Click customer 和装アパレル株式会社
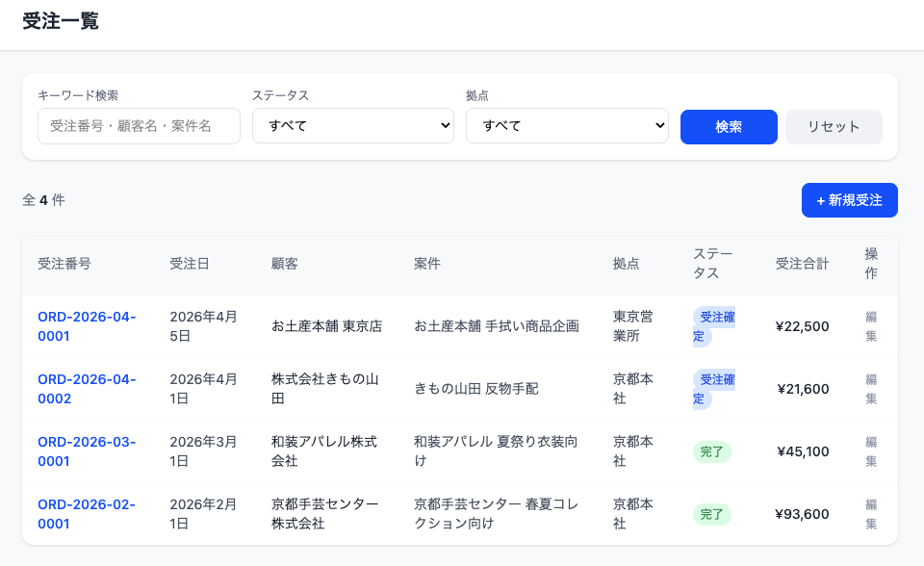The width and height of the screenshot is (924, 566). point(324,451)
